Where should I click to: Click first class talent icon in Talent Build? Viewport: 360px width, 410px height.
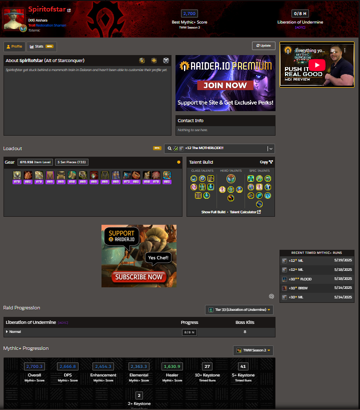tap(194, 179)
